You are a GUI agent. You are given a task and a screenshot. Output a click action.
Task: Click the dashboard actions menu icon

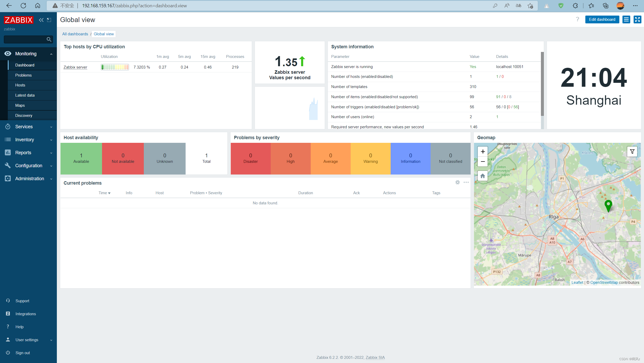click(626, 19)
